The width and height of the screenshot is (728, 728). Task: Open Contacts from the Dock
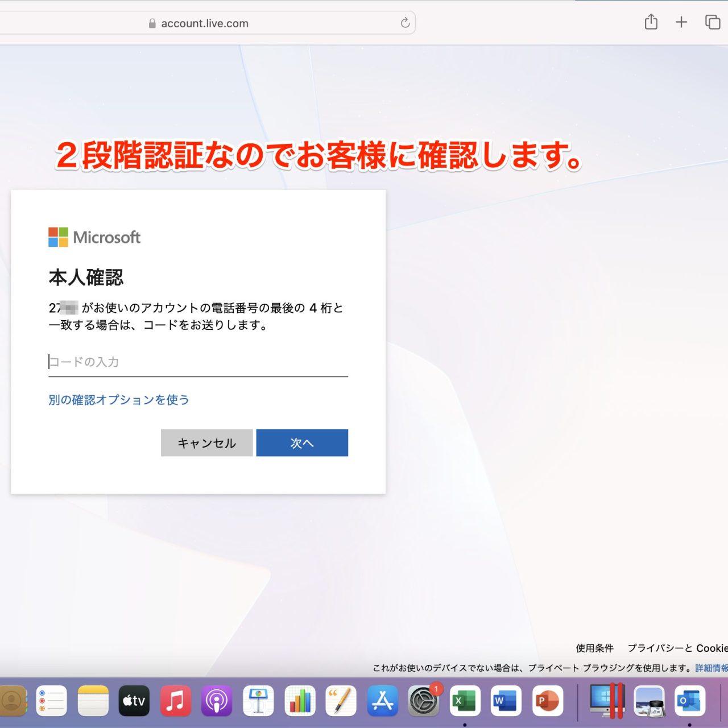point(11,701)
